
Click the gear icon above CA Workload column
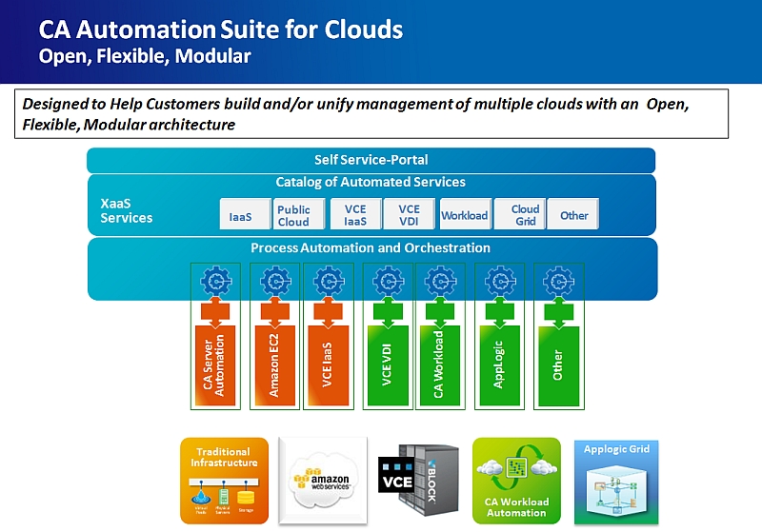tap(440, 281)
